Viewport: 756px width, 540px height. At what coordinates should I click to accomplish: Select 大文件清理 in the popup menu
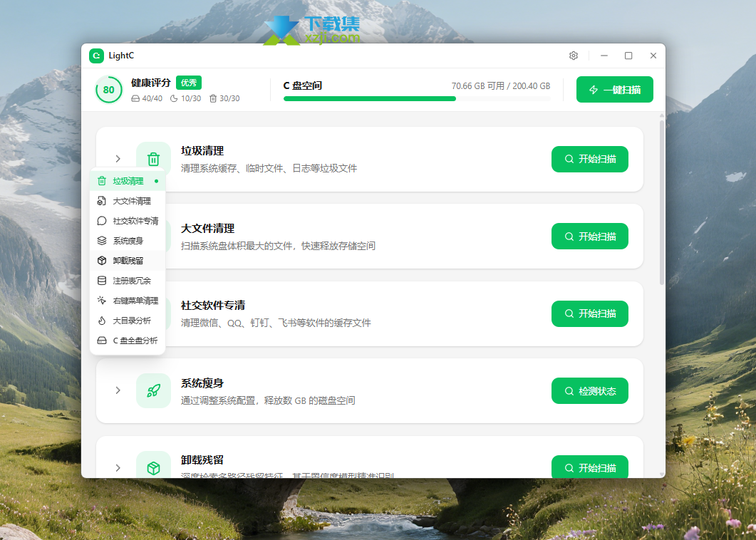[128, 201]
